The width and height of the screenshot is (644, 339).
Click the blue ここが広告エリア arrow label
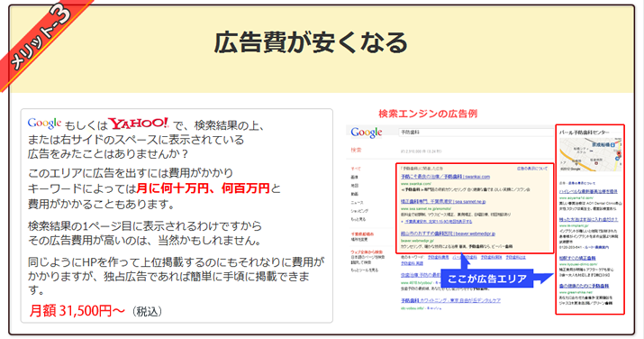486,279
